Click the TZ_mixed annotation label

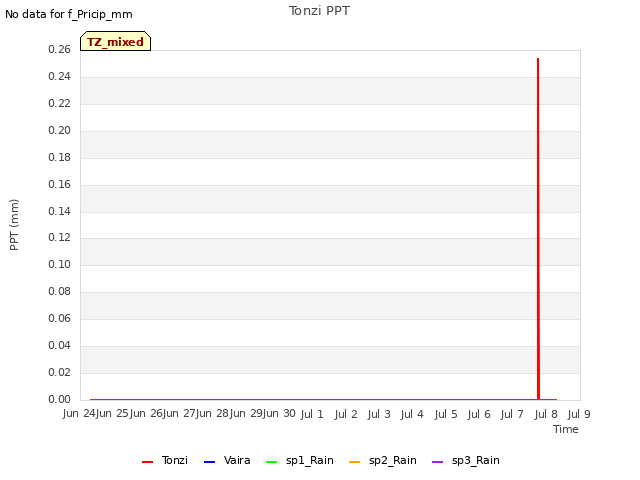click(x=116, y=41)
